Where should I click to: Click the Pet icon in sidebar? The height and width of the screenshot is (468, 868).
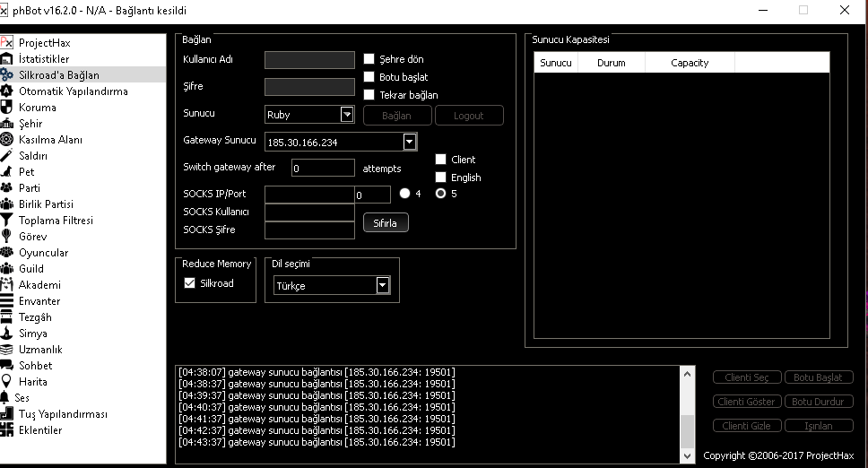click(8, 172)
